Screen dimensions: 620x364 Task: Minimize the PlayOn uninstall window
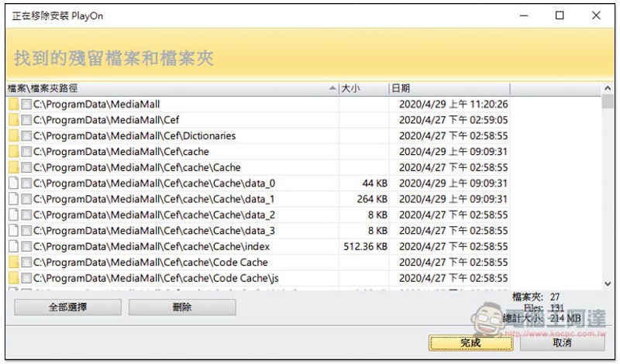pos(524,15)
